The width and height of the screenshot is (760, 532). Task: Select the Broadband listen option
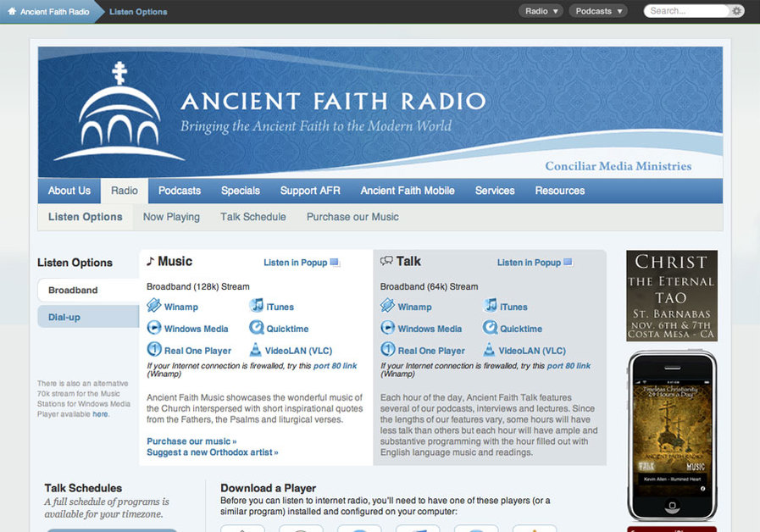88,290
